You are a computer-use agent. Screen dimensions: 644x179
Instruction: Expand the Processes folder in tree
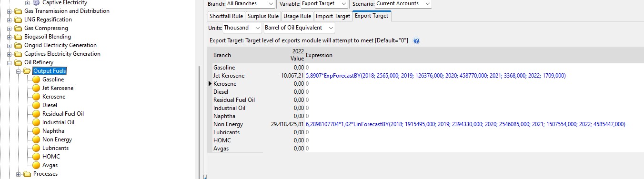point(19,174)
